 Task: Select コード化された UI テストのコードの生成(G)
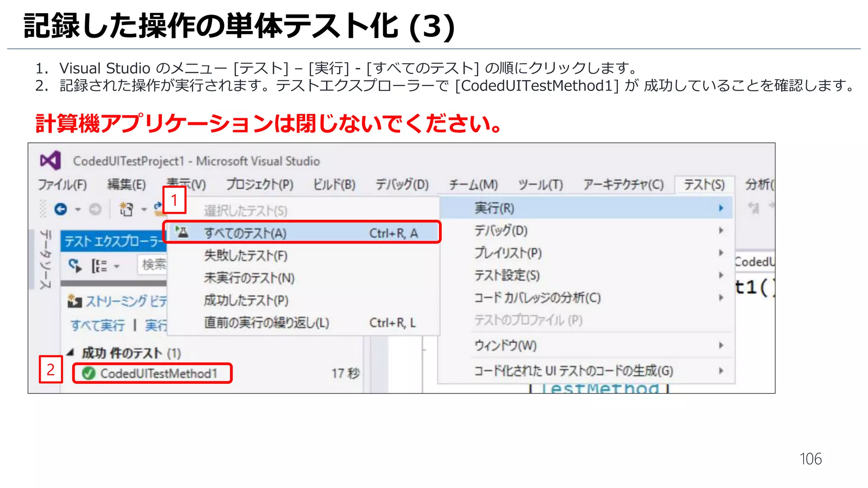(x=586, y=371)
